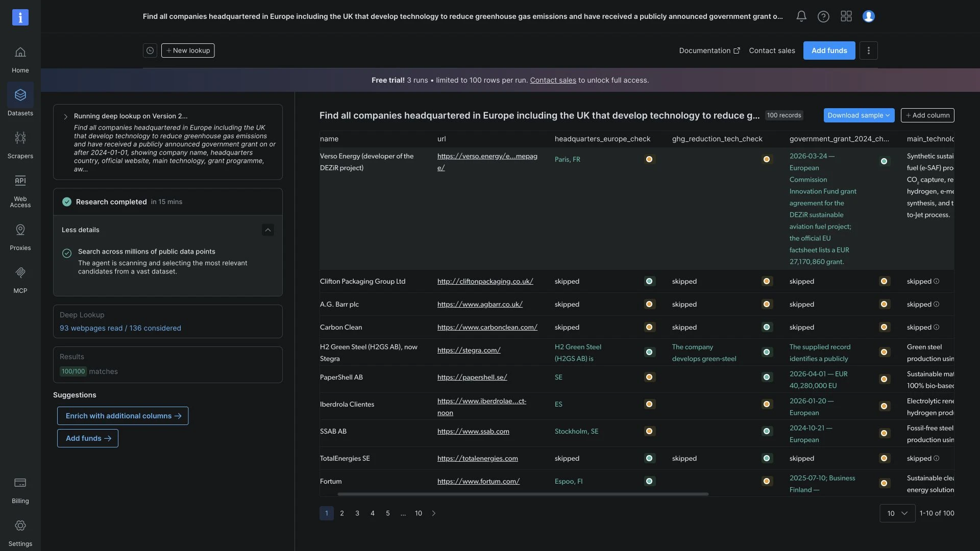The height and width of the screenshot is (551, 980).
Task: Click the headquarters_europe_check column header
Action: pos(602,139)
